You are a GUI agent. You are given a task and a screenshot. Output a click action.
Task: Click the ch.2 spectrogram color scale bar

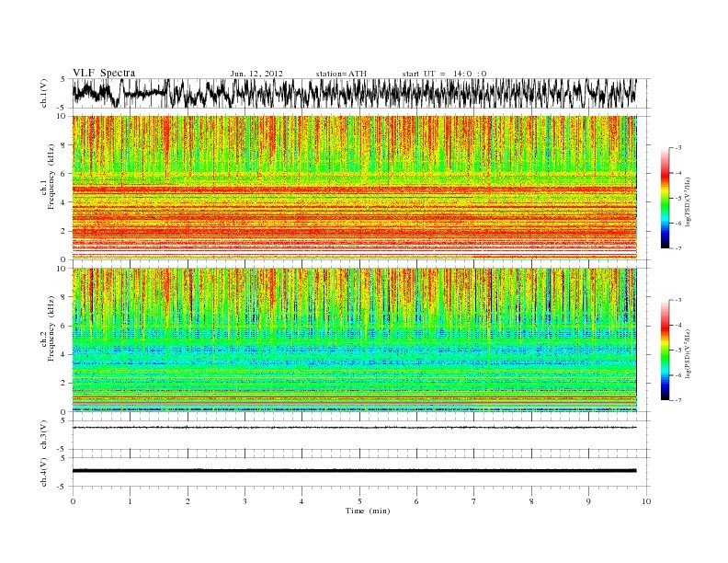click(665, 350)
